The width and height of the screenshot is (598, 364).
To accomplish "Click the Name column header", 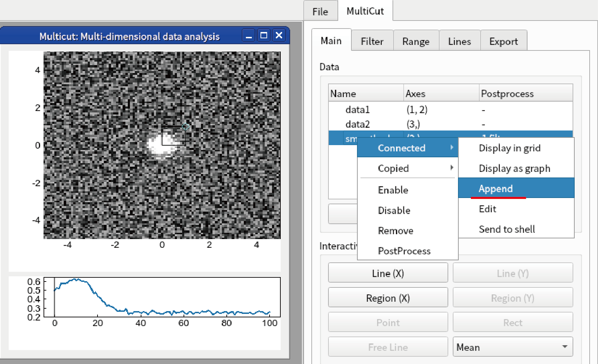I will pos(366,93).
